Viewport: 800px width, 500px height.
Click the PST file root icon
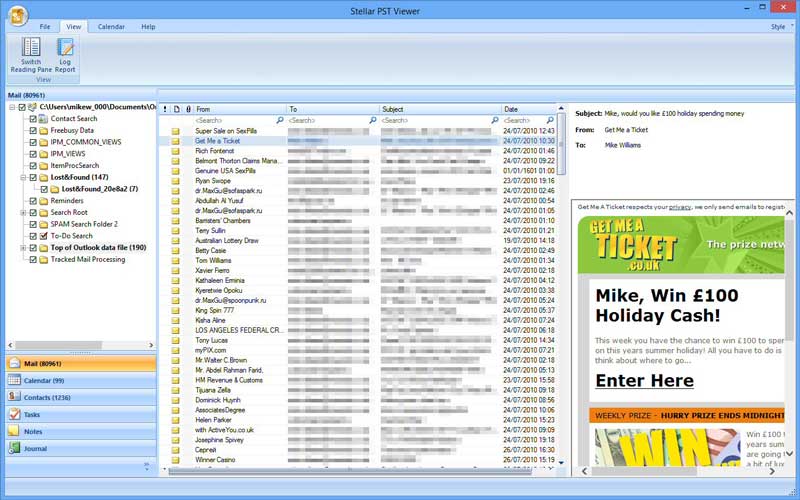(x=33, y=107)
